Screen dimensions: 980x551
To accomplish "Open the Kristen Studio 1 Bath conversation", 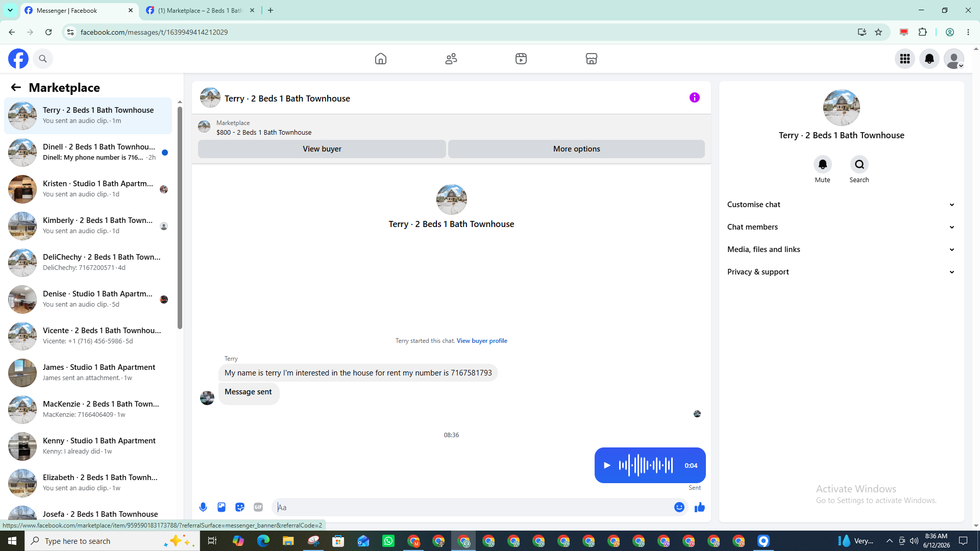I will click(x=88, y=189).
